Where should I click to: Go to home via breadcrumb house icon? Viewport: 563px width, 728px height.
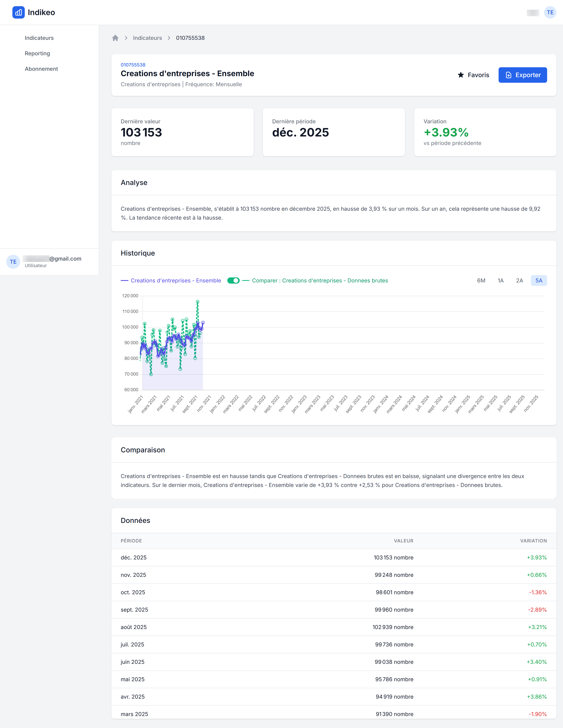click(115, 38)
